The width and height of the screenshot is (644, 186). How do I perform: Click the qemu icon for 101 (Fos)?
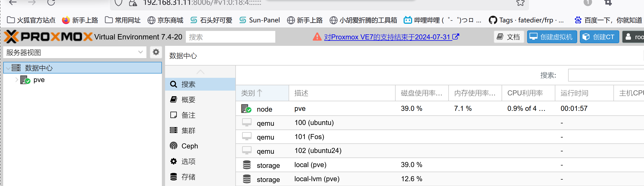click(247, 137)
